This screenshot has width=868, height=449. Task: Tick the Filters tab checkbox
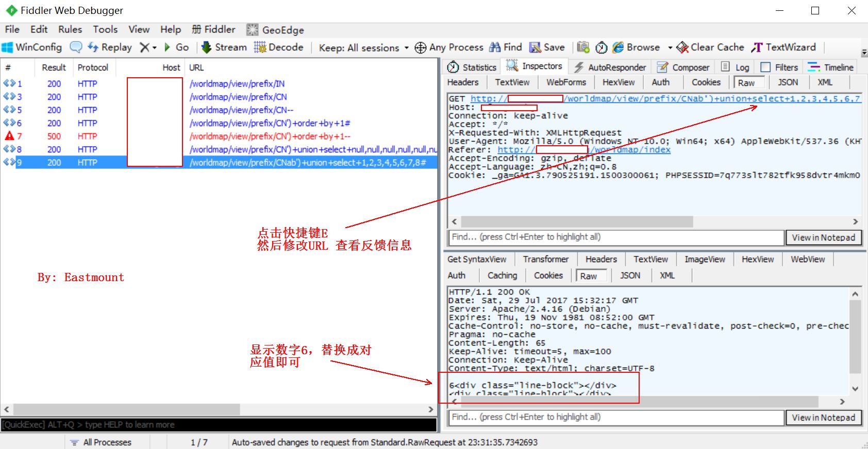[765, 67]
